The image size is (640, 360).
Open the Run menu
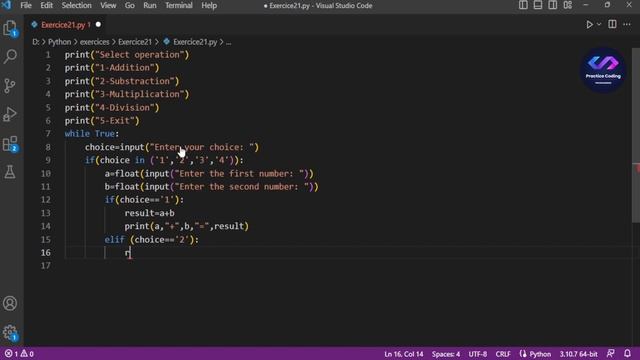point(150,6)
